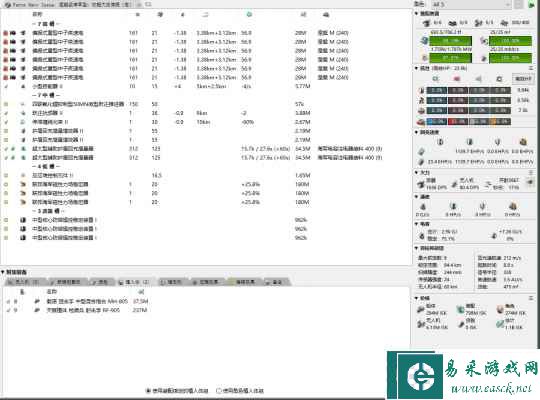Click the explosive resistance column icon
540x400 pixels.
(x=499, y=79)
